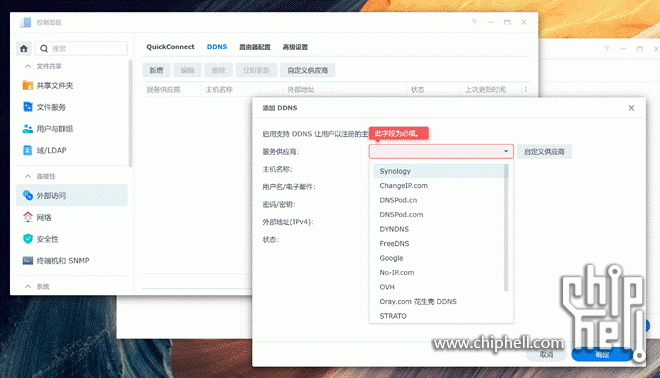Open service provider dropdown arrow
This screenshot has height=378, width=660.
506,151
